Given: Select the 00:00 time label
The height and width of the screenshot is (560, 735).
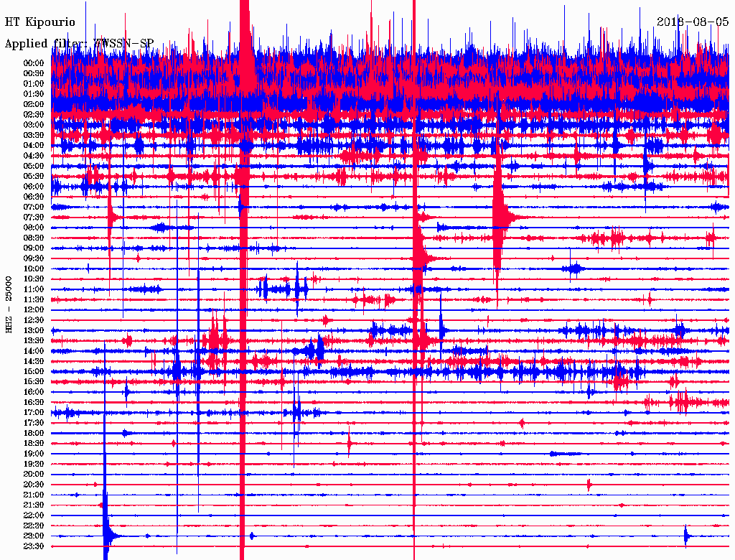Looking at the screenshot, I should click(x=34, y=63).
